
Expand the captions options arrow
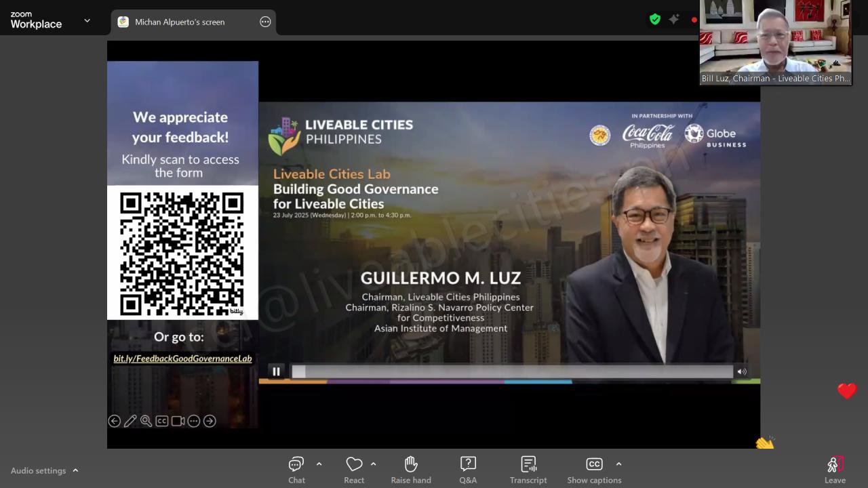coord(618,464)
